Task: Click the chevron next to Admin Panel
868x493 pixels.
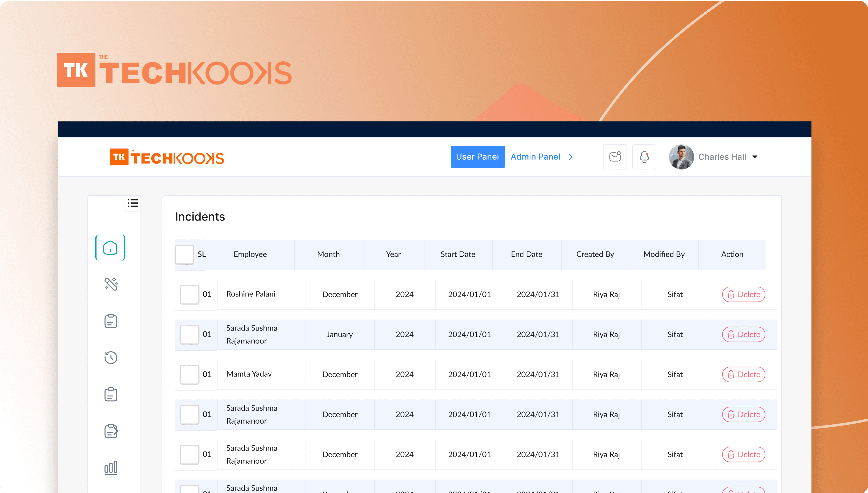Action: pos(571,157)
